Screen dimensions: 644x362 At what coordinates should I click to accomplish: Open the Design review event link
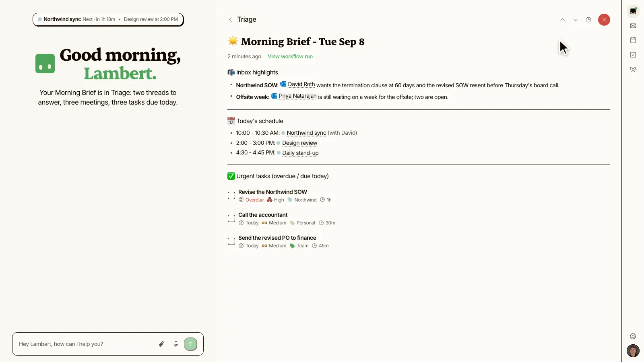[299, 143]
